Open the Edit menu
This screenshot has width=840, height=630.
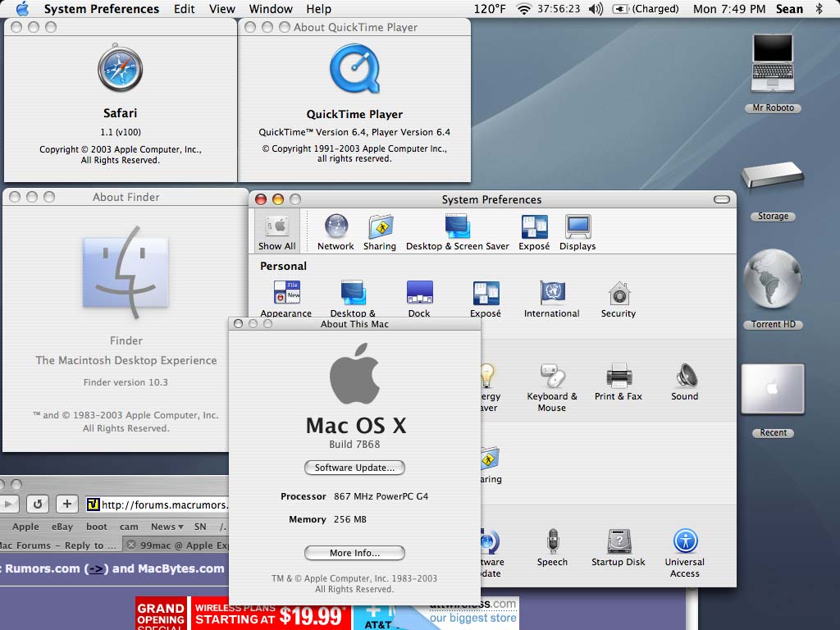click(185, 9)
